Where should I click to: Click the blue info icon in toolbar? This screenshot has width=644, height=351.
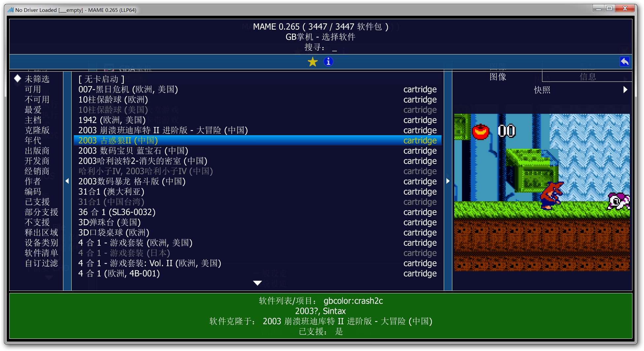coord(328,62)
